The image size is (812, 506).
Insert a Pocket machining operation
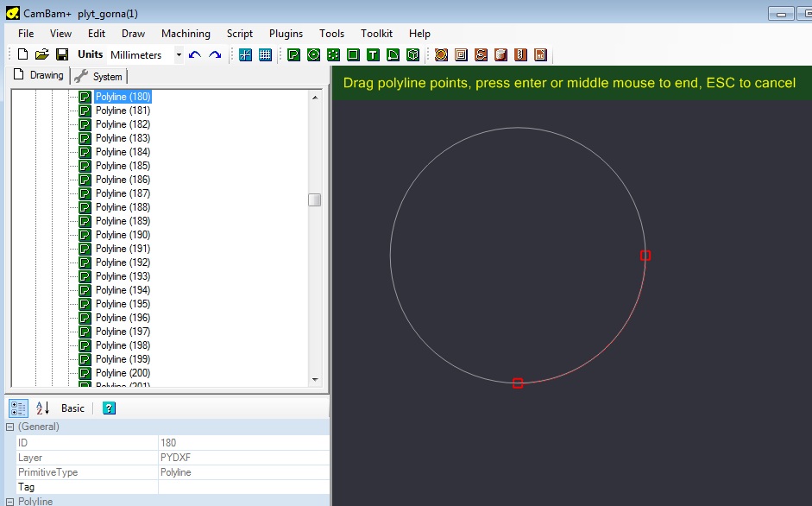click(x=461, y=54)
